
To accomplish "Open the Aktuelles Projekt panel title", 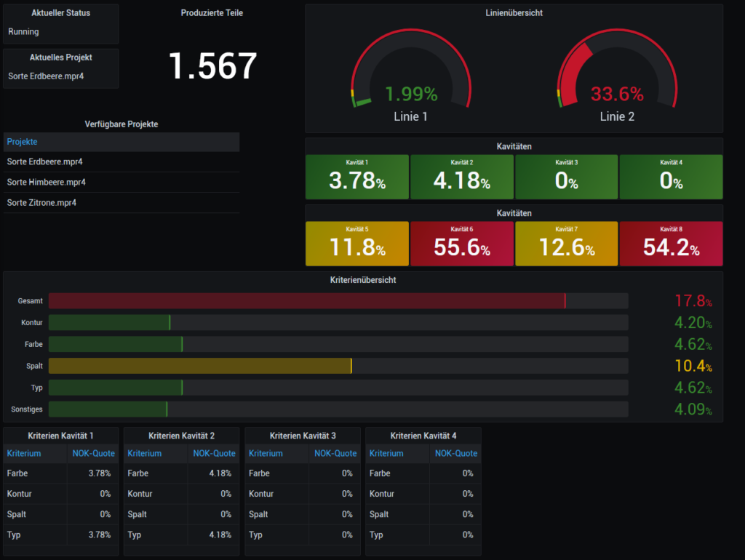I will click(61, 57).
